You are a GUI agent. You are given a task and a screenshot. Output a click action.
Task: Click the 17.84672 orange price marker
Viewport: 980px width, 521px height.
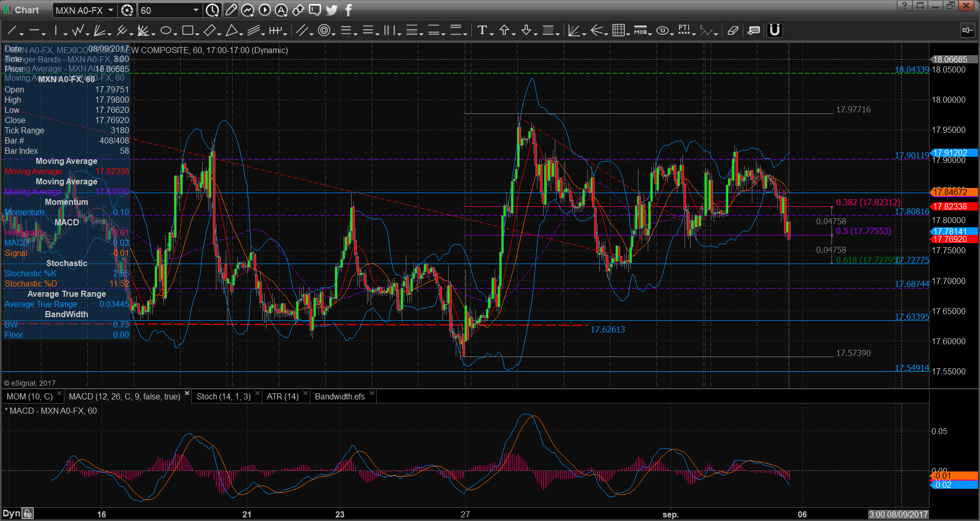pos(954,192)
